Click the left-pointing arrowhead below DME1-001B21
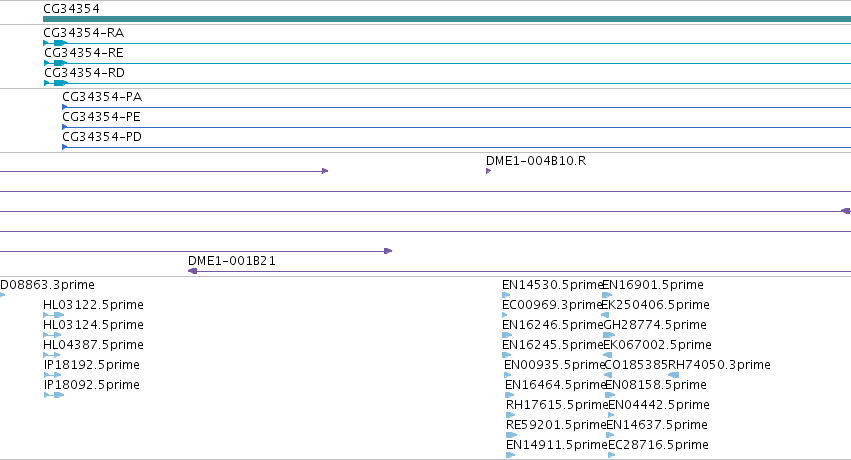 [192, 271]
